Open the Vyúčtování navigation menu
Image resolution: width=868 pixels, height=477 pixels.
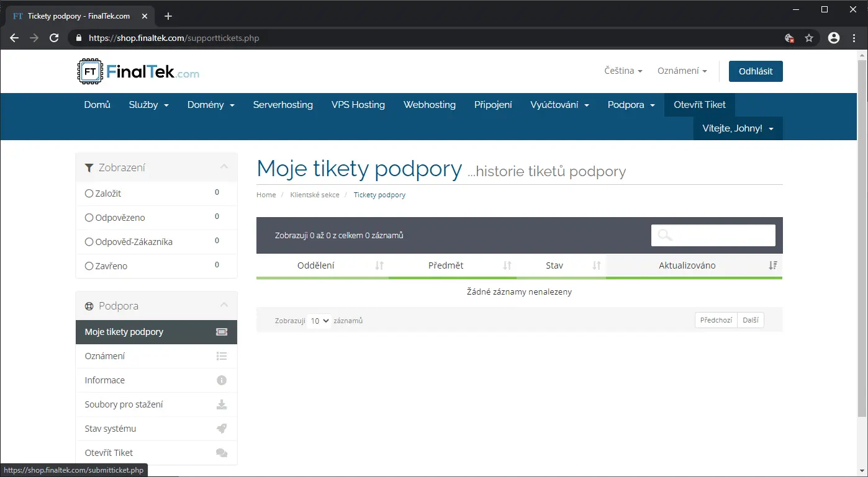(559, 105)
